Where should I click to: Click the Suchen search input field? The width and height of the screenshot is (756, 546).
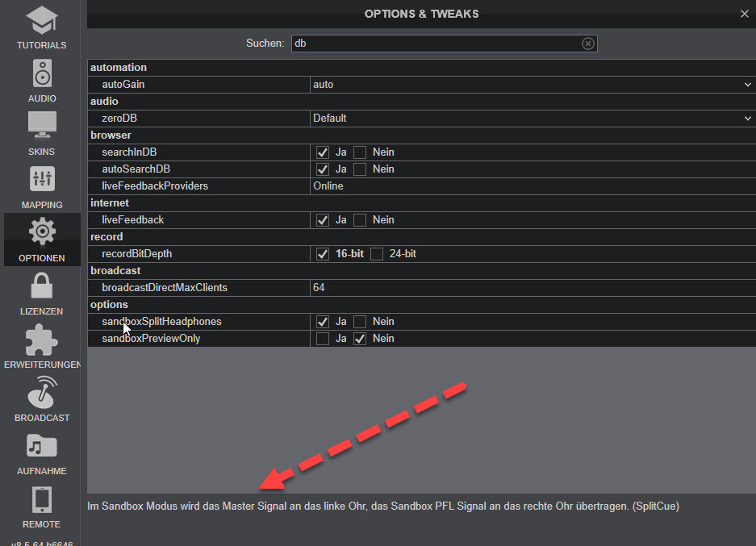pyautogui.click(x=444, y=44)
